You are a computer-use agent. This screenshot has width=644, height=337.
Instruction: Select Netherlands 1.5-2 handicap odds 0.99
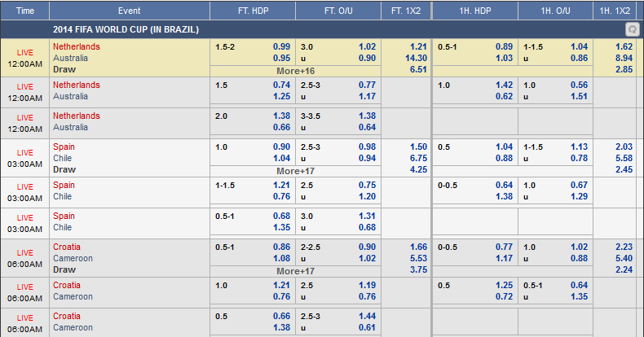pos(282,47)
